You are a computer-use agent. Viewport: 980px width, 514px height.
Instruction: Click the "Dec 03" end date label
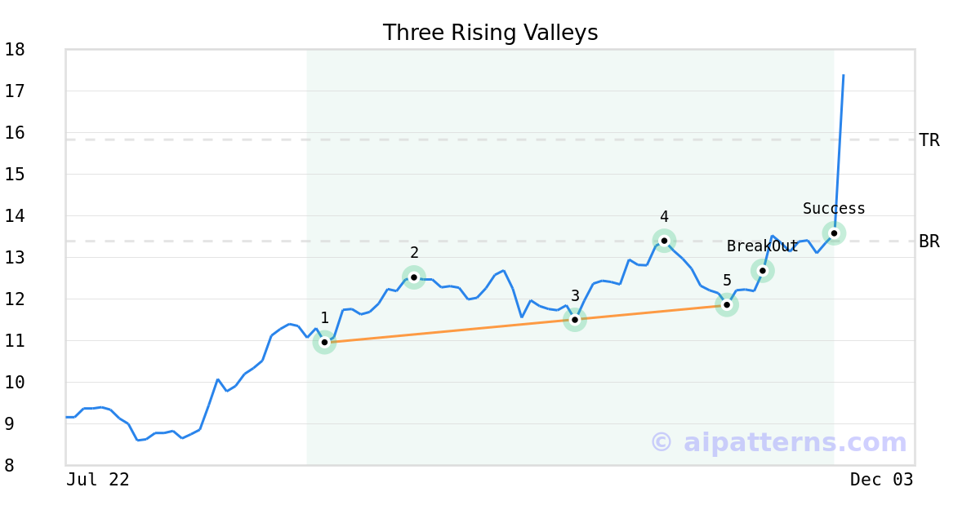(x=881, y=480)
